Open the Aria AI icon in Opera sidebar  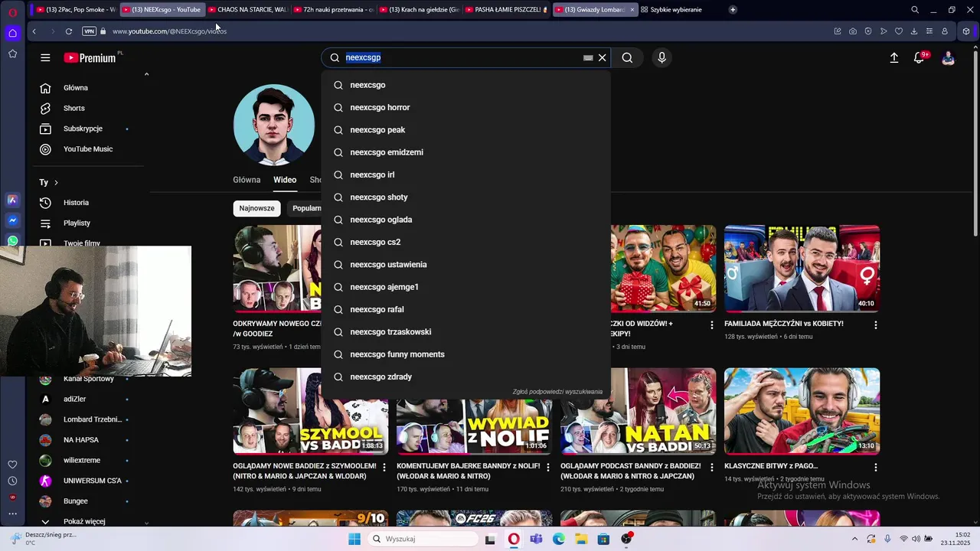pos(12,200)
